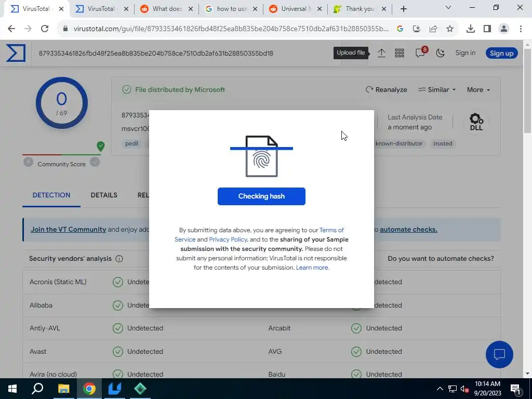Click the Antiy-AVL vendor name
This screenshot has width=532, height=399.
(x=45, y=328)
